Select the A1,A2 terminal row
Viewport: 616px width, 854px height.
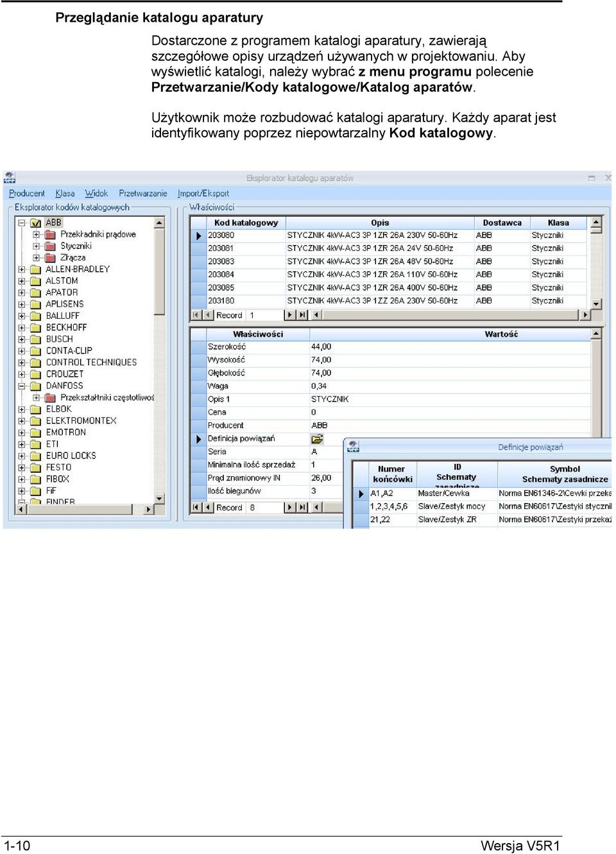483,493
